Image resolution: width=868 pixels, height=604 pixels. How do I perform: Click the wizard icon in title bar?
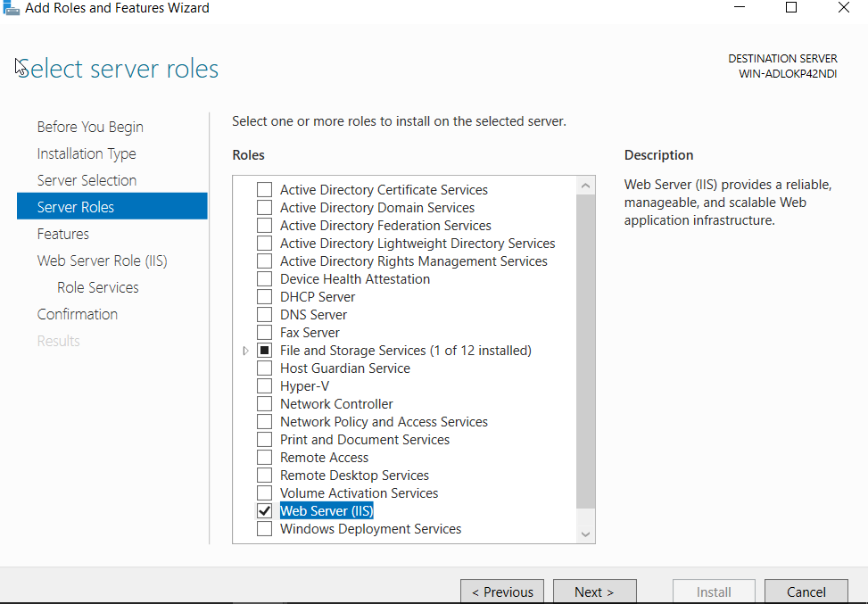coord(11,8)
